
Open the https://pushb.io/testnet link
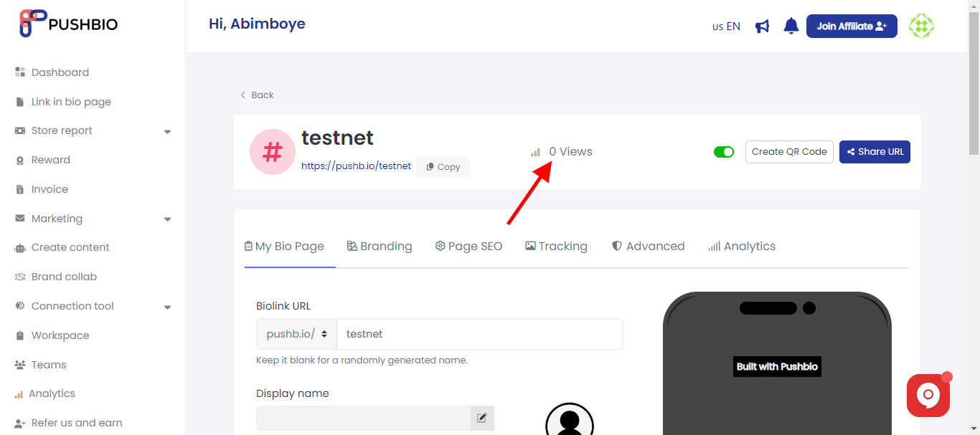click(x=356, y=166)
